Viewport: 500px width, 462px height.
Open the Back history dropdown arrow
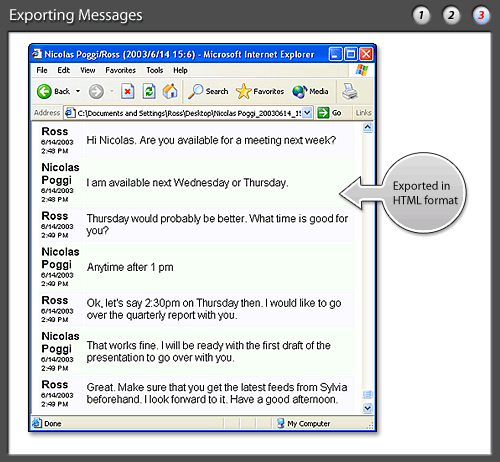tap(78, 91)
